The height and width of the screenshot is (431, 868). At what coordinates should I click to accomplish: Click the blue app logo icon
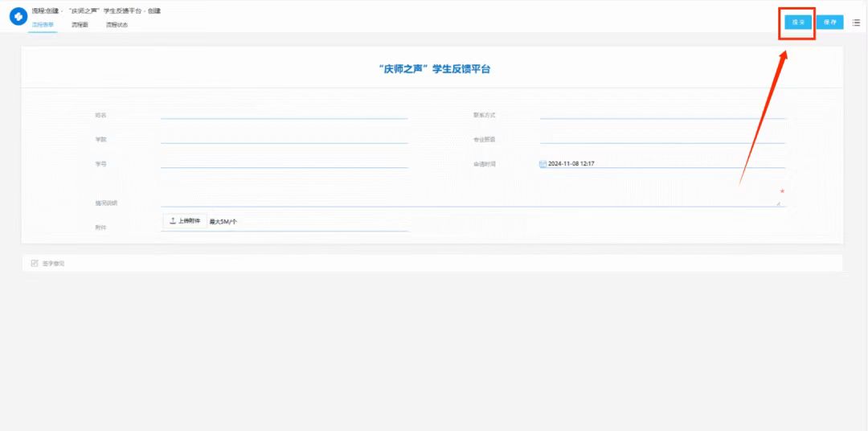tap(18, 16)
